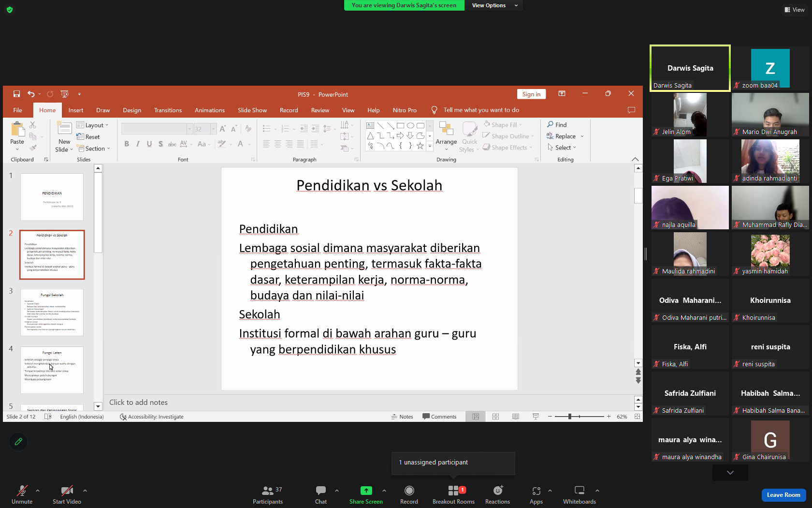Click the Save icon in PowerPoint

pos(16,94)
